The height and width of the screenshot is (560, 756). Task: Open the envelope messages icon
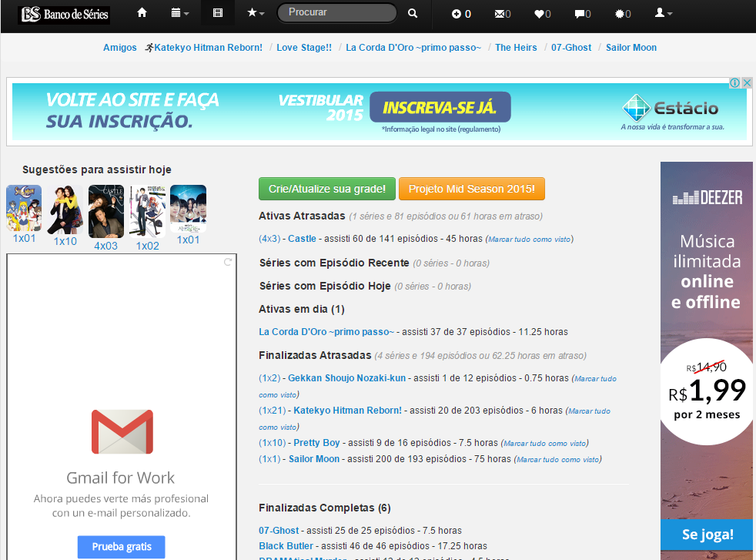click(503, 14)
